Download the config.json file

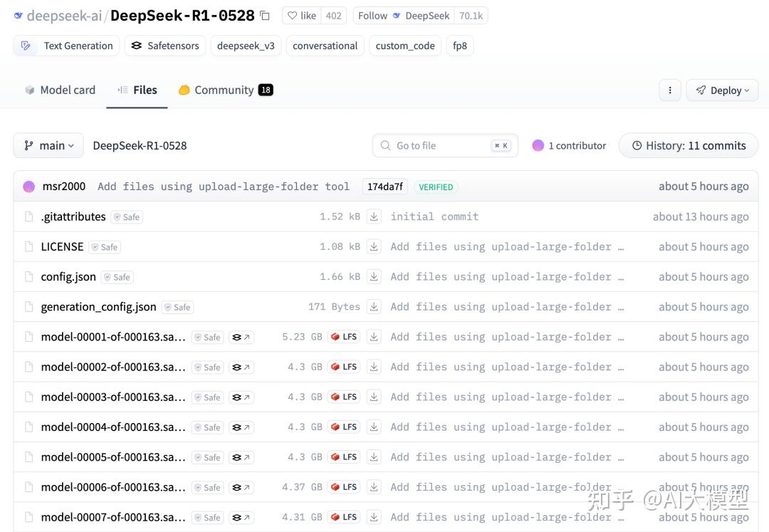[374, 276]
